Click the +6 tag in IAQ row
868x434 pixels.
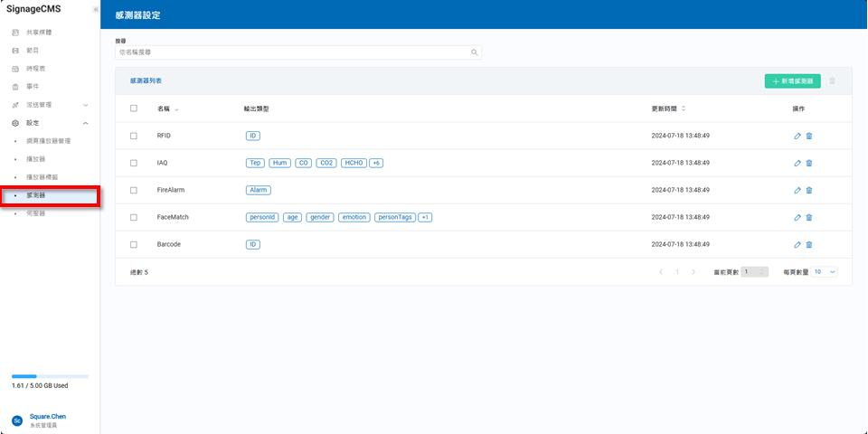376,164
